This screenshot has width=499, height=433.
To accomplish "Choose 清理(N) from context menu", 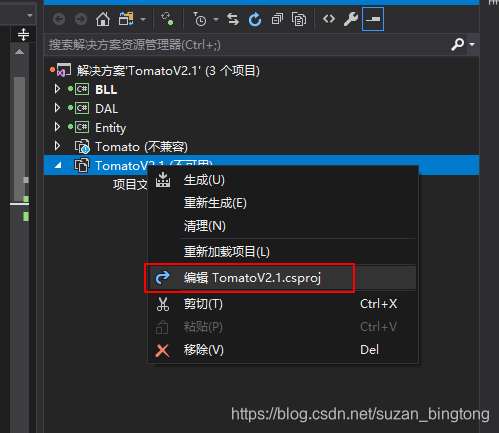I will (283, 226).
